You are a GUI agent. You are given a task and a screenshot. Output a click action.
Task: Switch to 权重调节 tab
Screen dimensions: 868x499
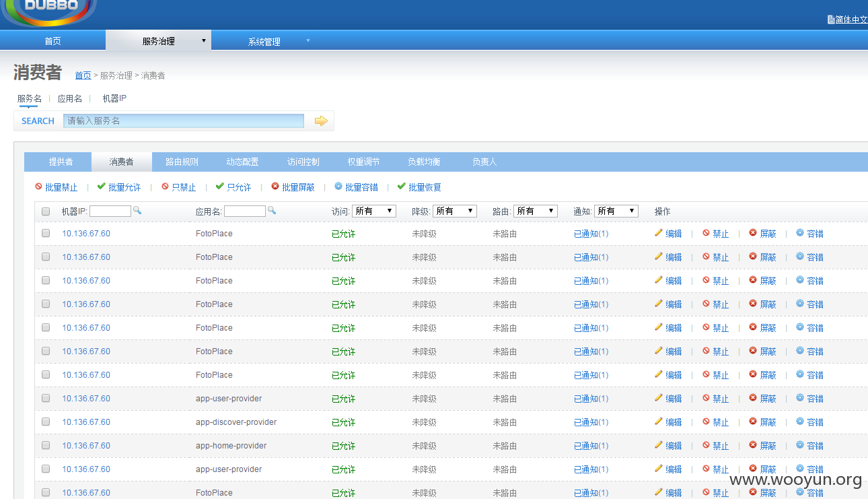click(363, 162)
